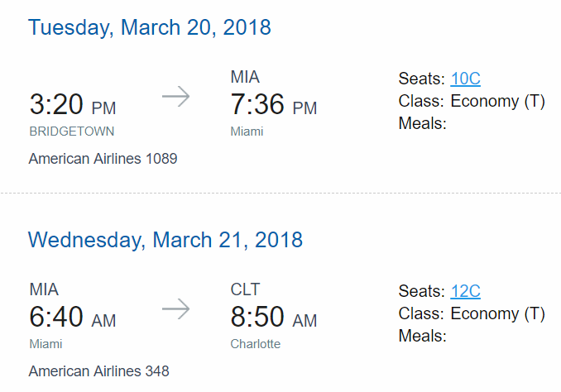
Task: Click the Meals label under seat 12C
Action: [x=423, y=336]
